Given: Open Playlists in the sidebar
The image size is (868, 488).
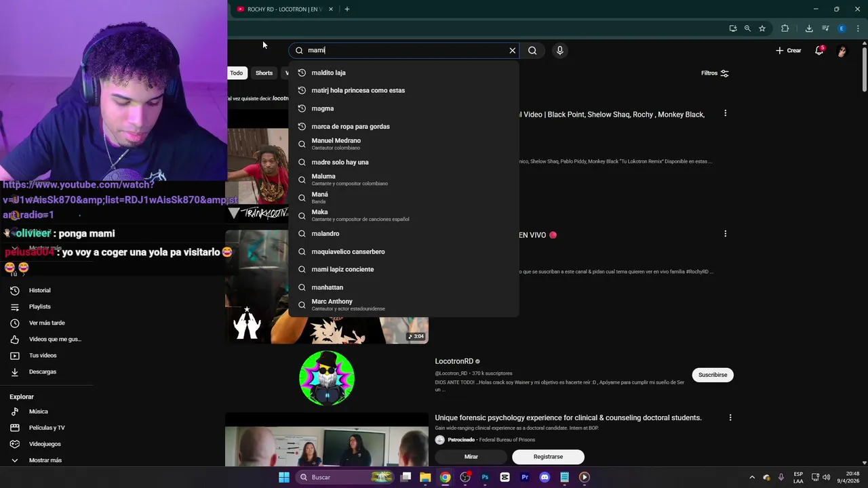Looking at the screenshot, I should click(39, 306).
